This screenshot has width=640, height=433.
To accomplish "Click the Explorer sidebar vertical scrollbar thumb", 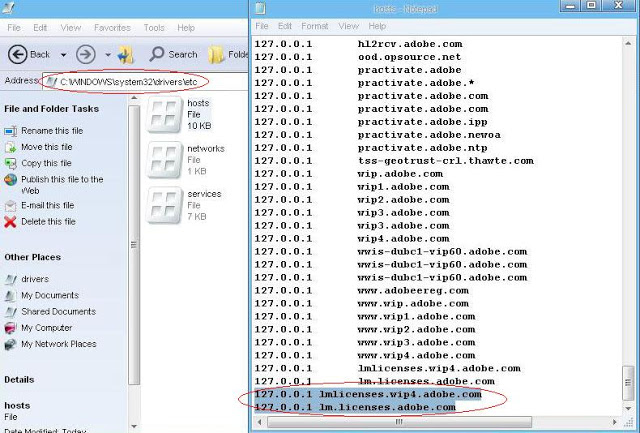I will [134, 245].
